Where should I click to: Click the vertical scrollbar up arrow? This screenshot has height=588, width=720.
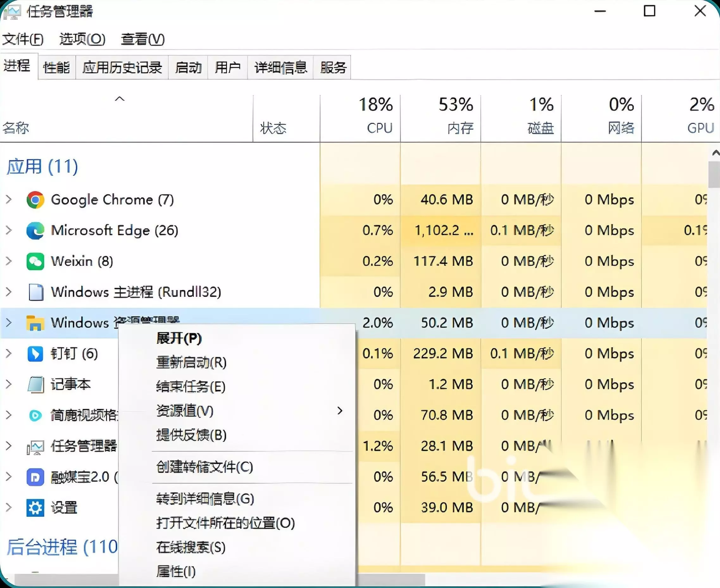715,152
